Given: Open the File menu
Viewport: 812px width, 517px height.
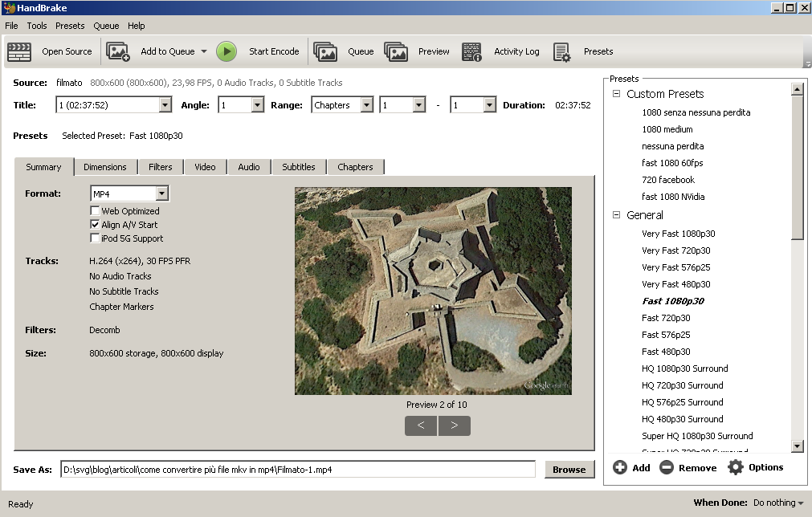Looking at the screenshot, I should (11, 26).
